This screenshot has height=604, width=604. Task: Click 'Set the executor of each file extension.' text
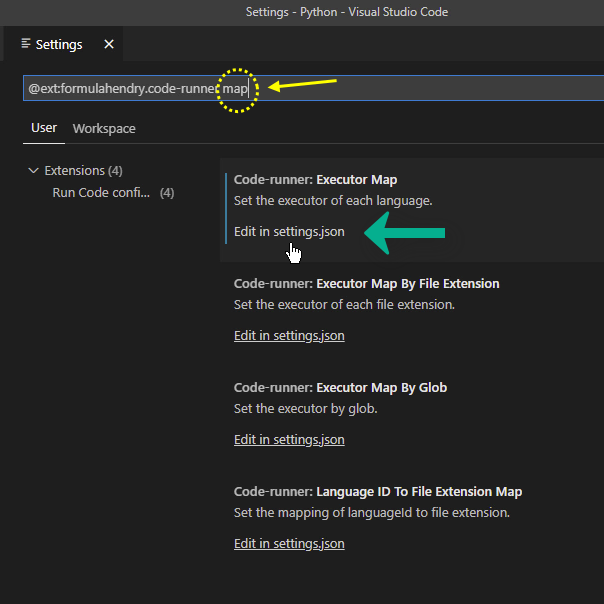(x=344, y=305)
